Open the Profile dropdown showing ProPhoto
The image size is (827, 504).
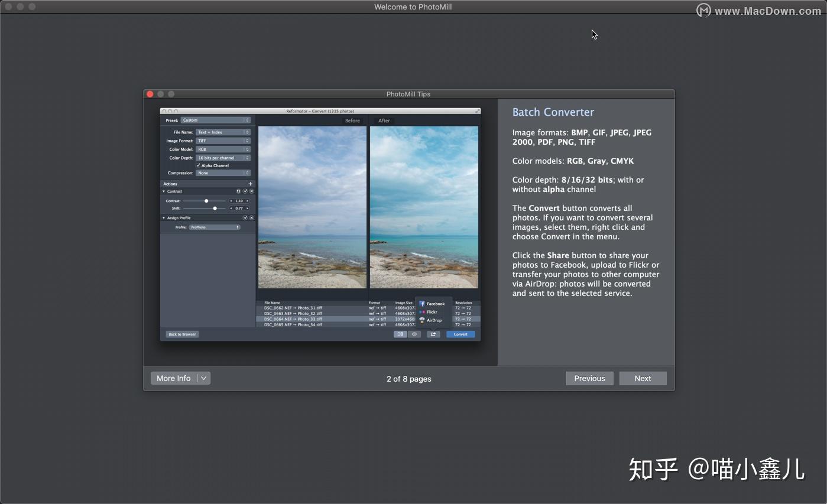pos(215,227)
